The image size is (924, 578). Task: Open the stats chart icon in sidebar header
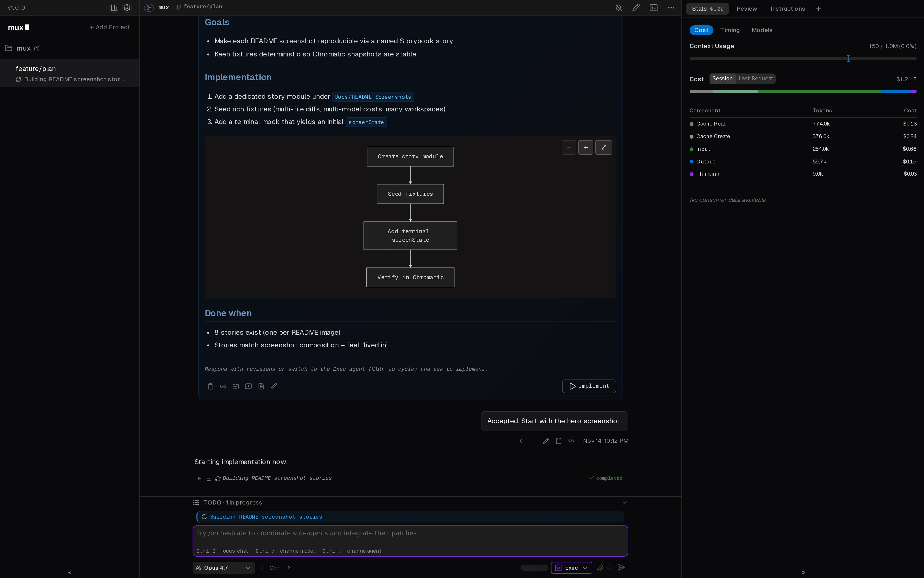point(114,8)
